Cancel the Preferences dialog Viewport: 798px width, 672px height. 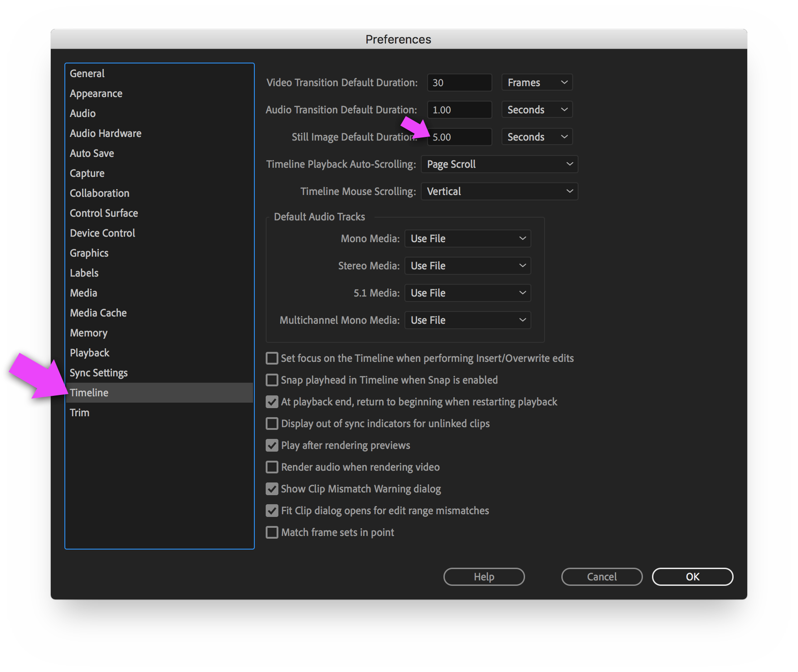tap(601, 577)
